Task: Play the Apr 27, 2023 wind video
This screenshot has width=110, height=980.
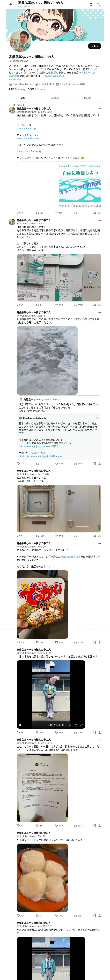Action: click(20, 725)
